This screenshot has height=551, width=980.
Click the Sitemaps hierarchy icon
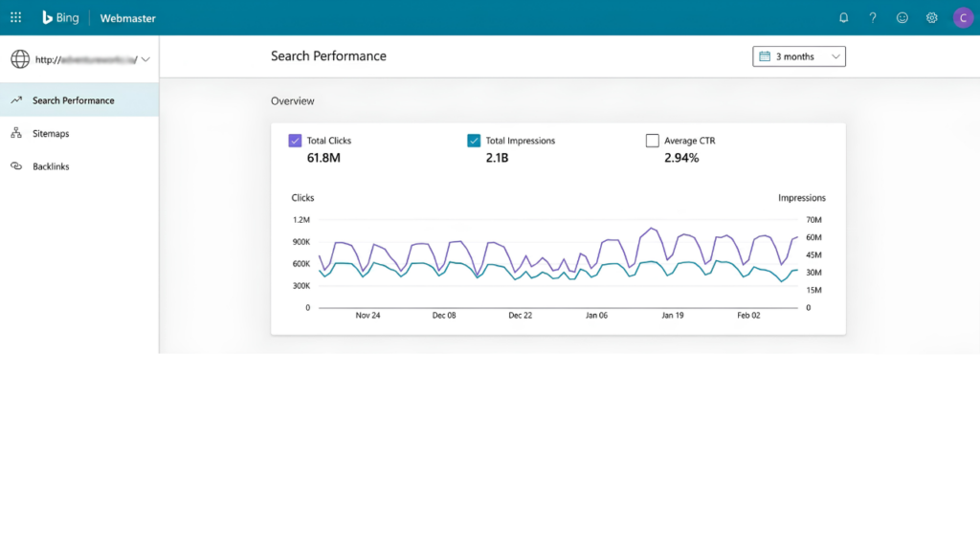click(x=16, y=133)
